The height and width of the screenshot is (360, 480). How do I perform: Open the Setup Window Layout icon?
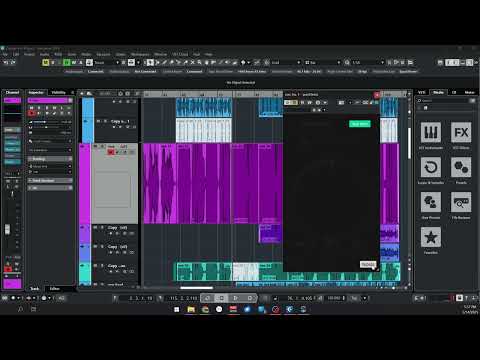(x=440, y=62)
